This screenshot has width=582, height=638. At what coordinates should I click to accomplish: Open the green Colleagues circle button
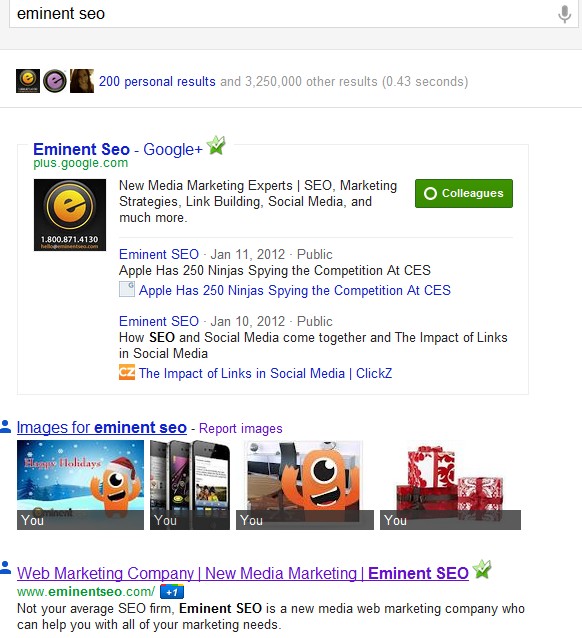pos(464,193)
